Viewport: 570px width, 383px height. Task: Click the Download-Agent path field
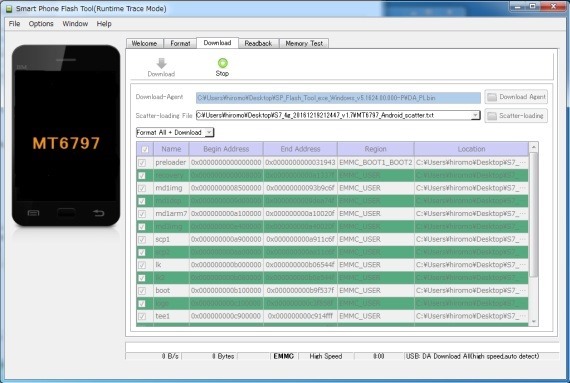[338, 98]
